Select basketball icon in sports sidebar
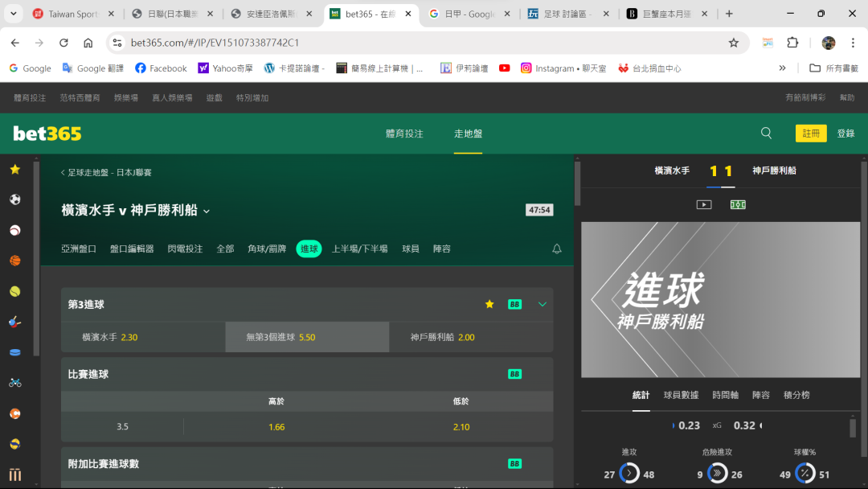This screenshot has width=868, height=489. (15, 261)
